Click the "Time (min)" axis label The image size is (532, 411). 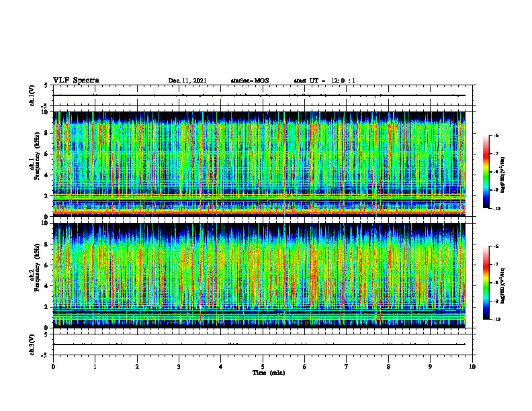coord(269,373)
